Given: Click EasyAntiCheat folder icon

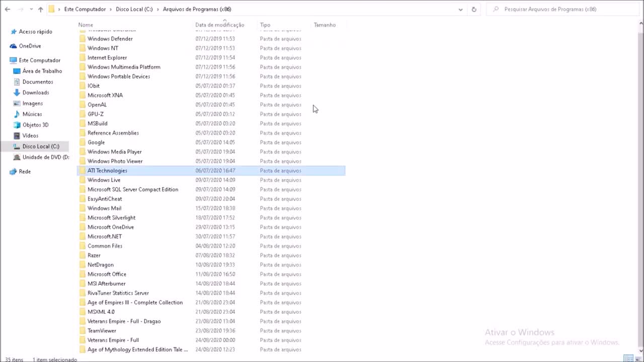Looking at the screenshot, I should tap(83, 199).
